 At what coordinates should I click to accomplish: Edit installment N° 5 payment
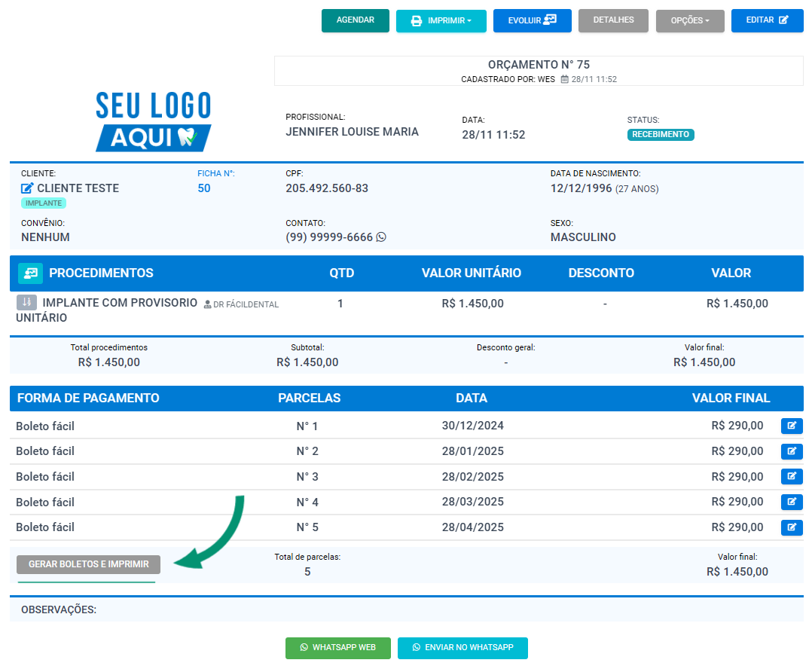pyautogui.click(x=791, y=527)
